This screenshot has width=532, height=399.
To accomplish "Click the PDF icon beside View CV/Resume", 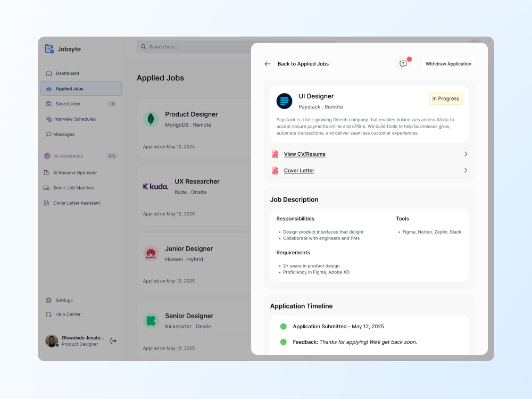I will [x=275, y=154].
